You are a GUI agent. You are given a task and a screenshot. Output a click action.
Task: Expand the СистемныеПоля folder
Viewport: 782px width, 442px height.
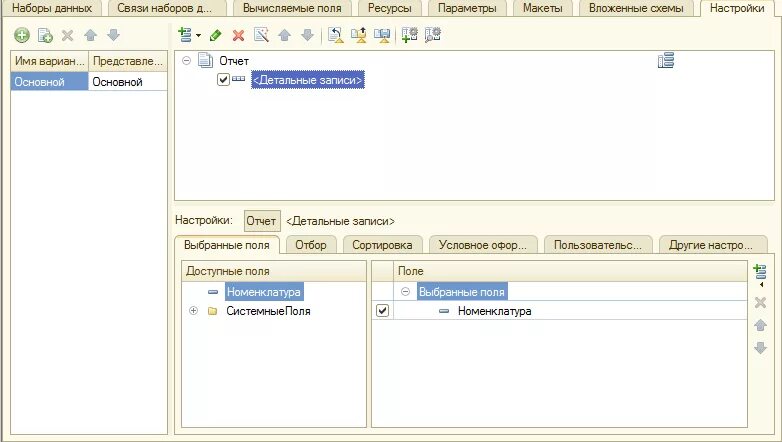pyautogui.click(x=194, y=311)
